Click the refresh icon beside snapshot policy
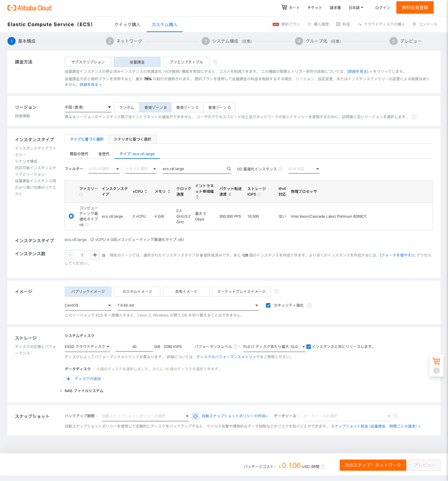This screenshot has width=448, height=481. click(195, 416)
